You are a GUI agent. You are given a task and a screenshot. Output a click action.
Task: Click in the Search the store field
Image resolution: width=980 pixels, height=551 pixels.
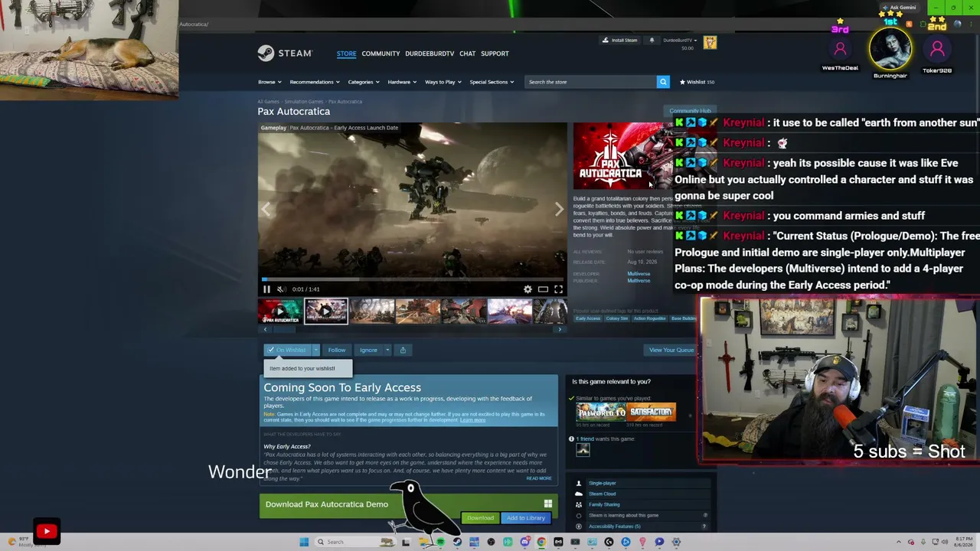click(590, 82)
